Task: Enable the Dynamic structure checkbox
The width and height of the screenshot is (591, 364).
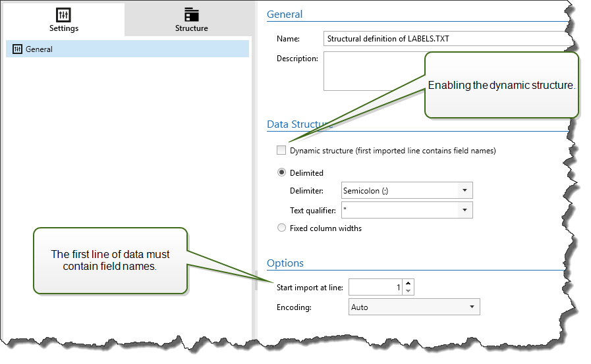Action: [x=282, y=151]
